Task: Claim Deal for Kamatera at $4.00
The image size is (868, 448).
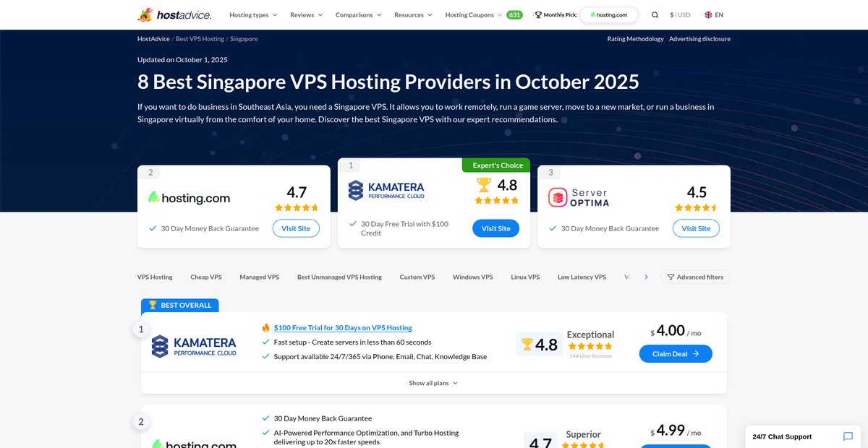Action: tap(676, 354)
